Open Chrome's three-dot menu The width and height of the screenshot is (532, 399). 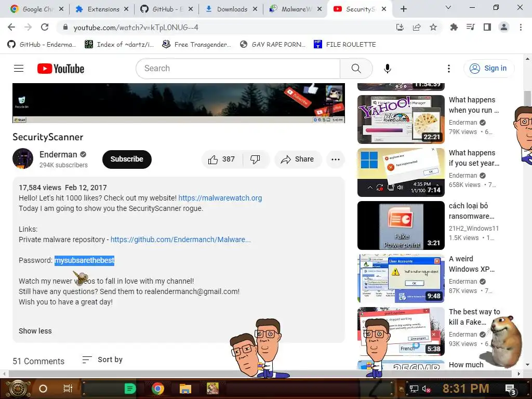[x=521, y=27]
